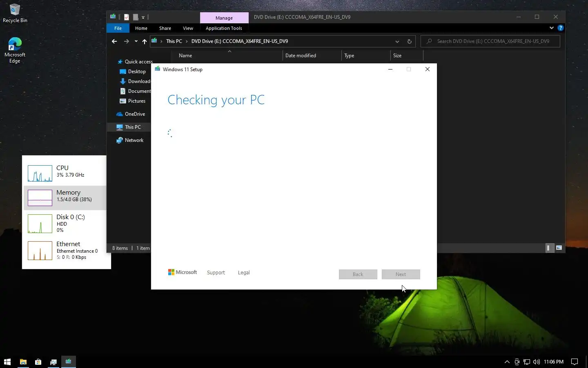Click the Meet Now tray icon
588x368 pixels.
click(517, 361)
